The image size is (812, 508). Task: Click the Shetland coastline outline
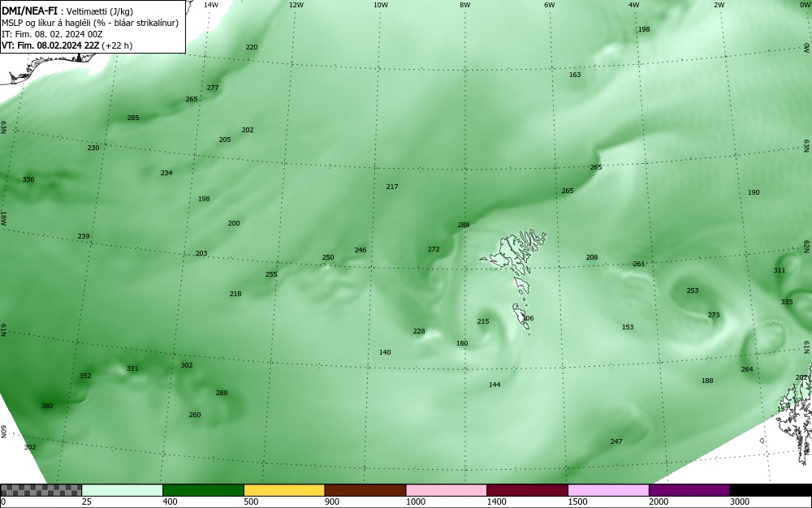(x=793, y=414)
